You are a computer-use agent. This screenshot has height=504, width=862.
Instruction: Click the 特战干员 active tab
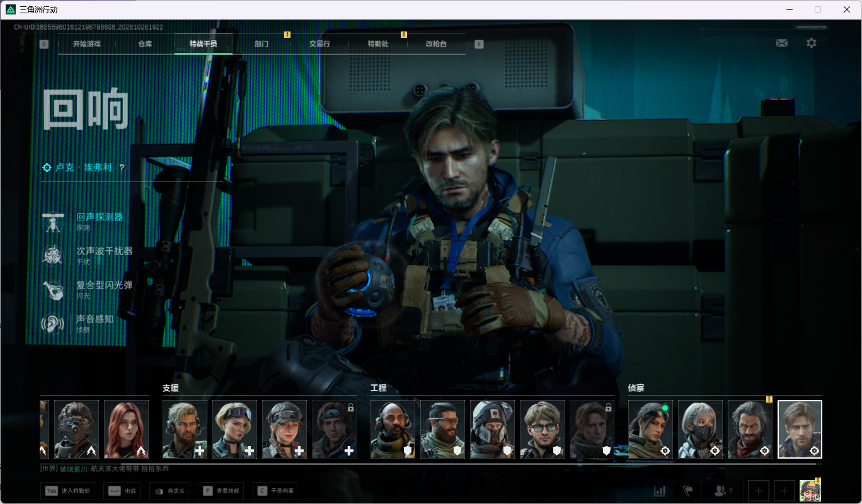(x=203, y=44)
